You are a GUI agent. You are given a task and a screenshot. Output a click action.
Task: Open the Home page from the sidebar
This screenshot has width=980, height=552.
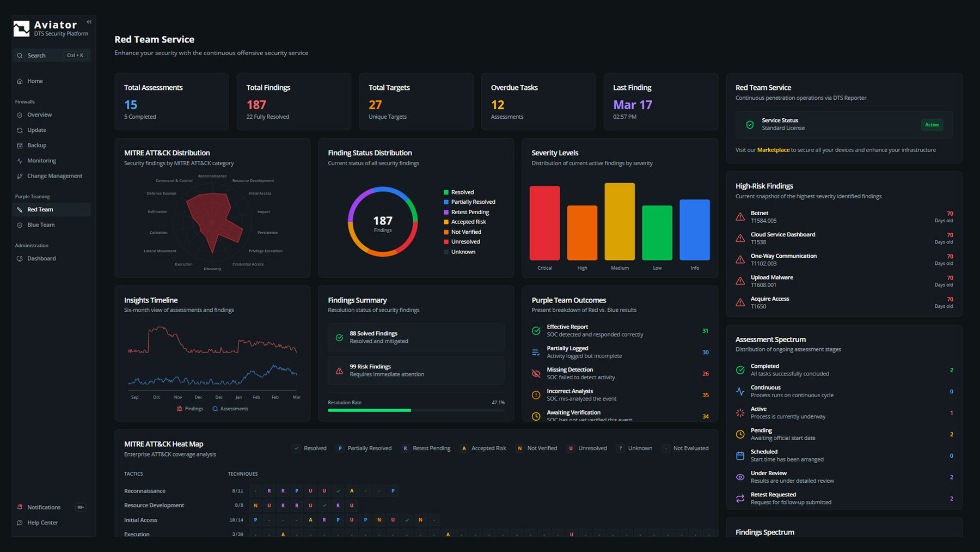coord(35,81)
